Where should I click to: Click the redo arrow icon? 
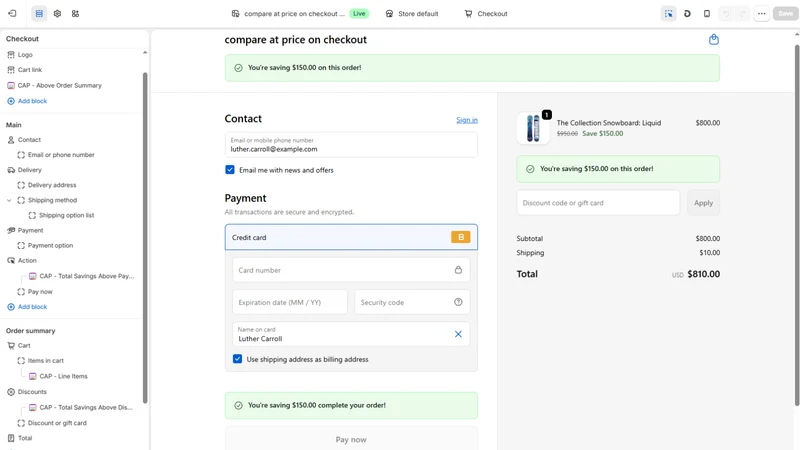[743, 14]
